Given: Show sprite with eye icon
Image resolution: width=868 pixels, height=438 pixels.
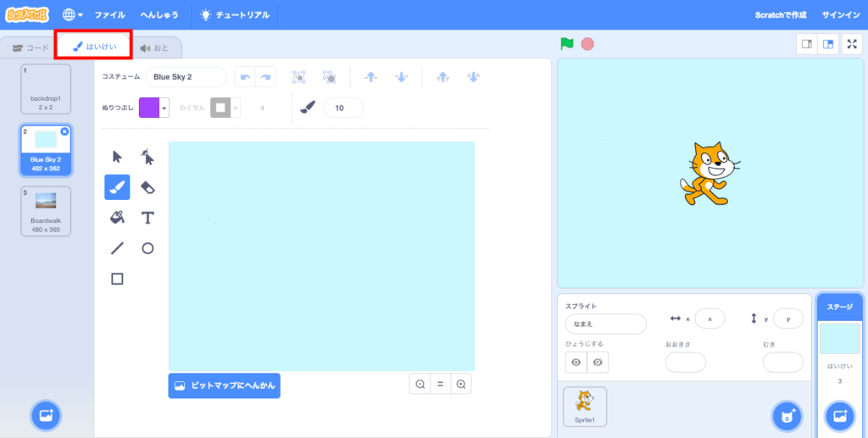Looking at the screenshot, I should click(x=576, y=363).
